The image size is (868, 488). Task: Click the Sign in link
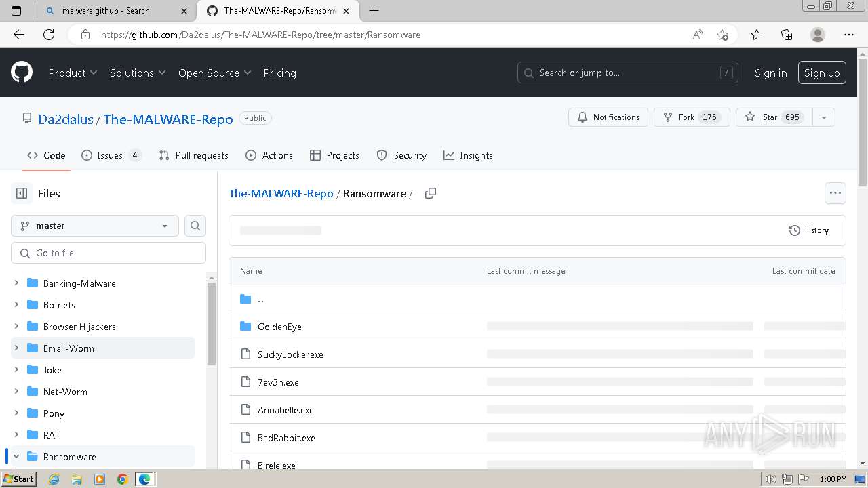770,73
